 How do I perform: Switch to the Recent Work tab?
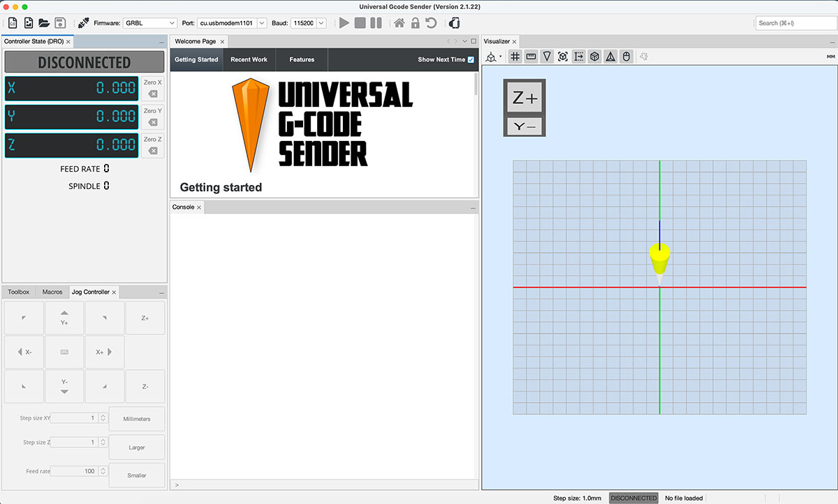point(249,59)
